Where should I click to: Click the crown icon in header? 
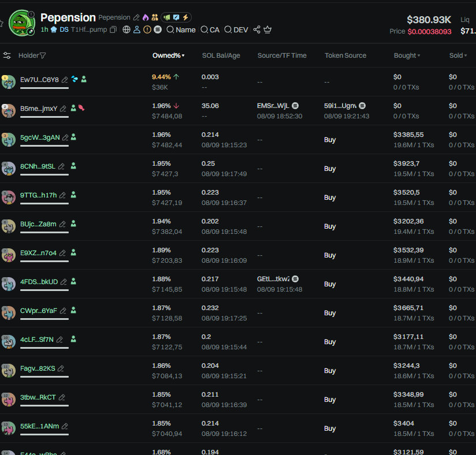(x=267, y=29)
